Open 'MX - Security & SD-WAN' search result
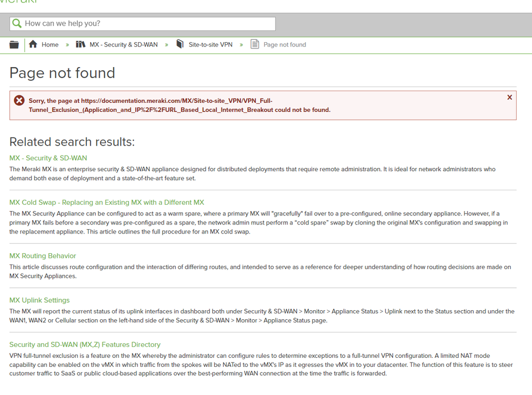Viewport: 532px width, 395px height. tap(48, 158)
